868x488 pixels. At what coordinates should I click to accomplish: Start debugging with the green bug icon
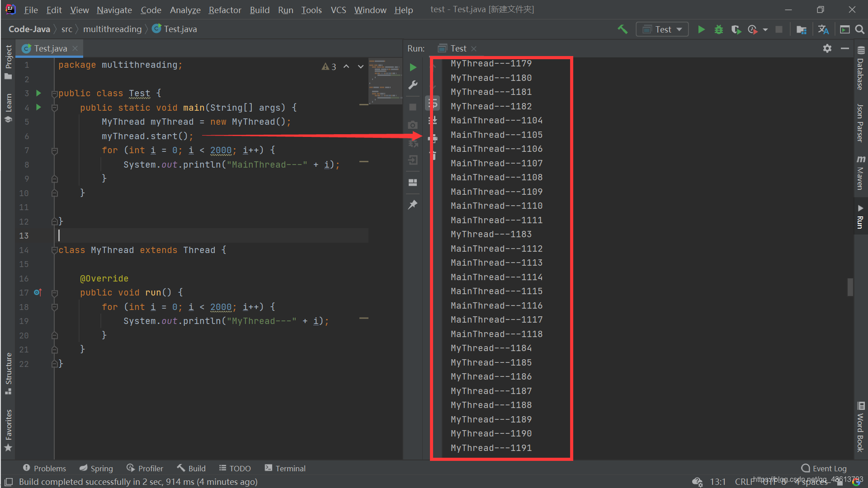click(719, 29)
